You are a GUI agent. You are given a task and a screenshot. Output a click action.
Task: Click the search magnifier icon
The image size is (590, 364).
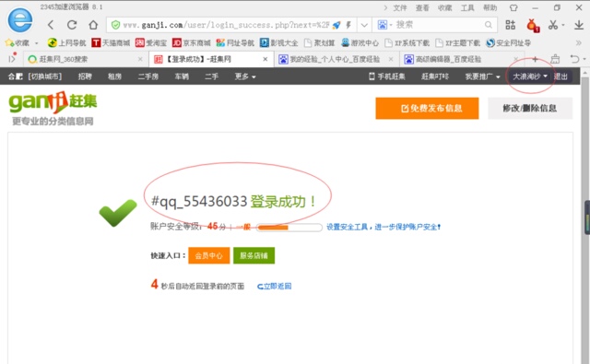click(488, 25)
